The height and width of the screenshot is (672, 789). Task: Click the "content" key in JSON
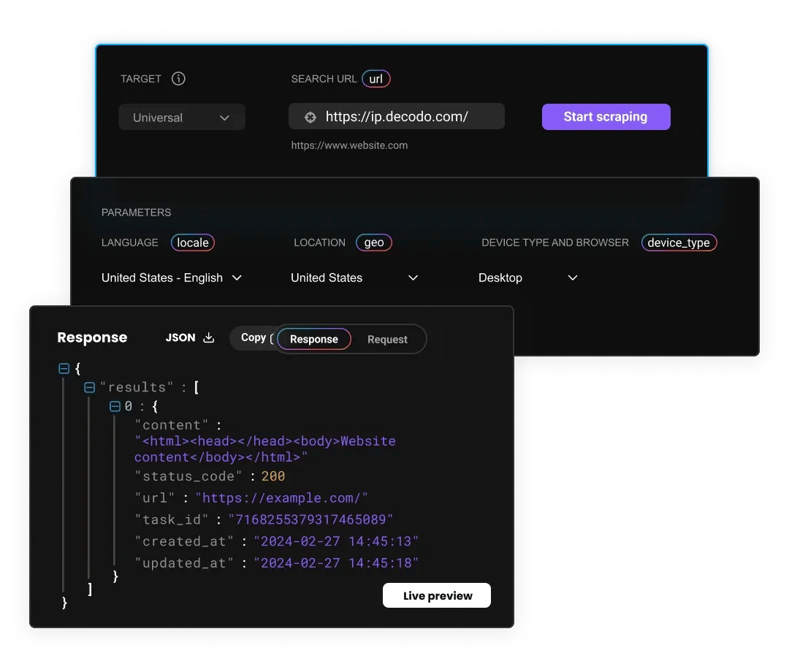(x=172, y=425)
